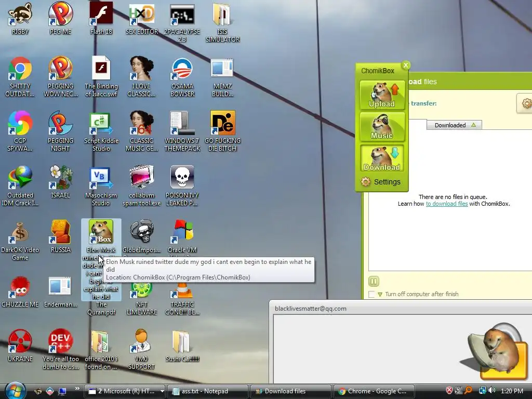The image size is (532, 399).
Task: Switch to ass.txt - Notepad taskbar button
Action: pos(207,391)
